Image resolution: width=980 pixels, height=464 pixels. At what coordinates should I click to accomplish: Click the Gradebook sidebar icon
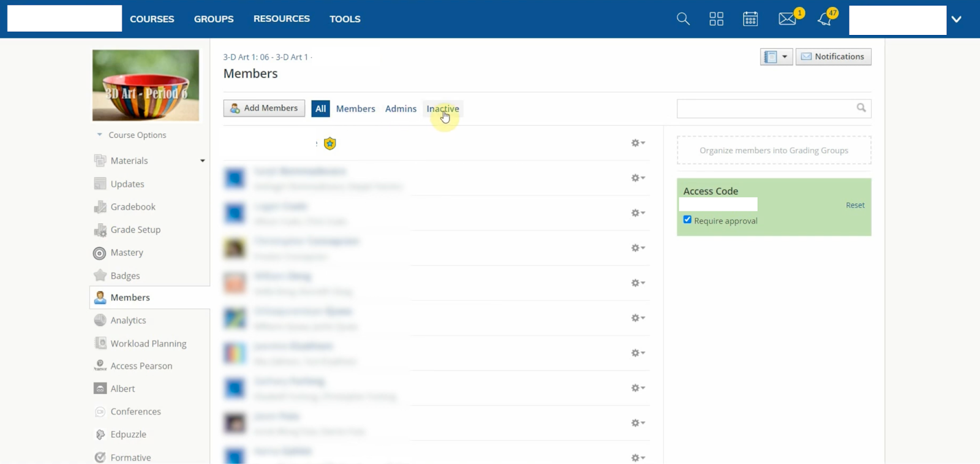pyautogui.click(x=100, y=207)
